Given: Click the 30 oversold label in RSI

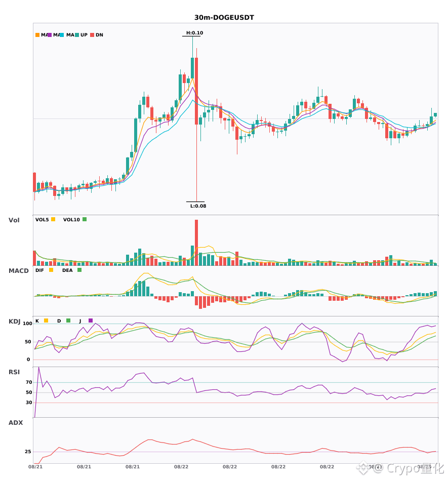Looking at the screenshot, I should click(29, 403).
